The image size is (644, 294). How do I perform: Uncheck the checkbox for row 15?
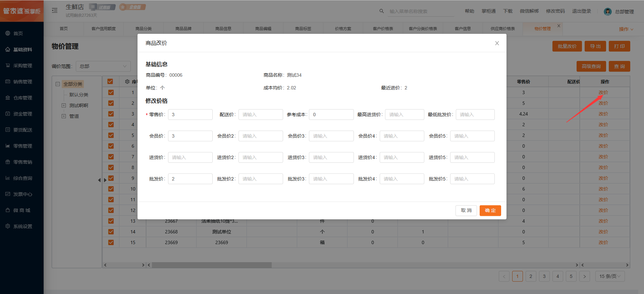(111, 242)
